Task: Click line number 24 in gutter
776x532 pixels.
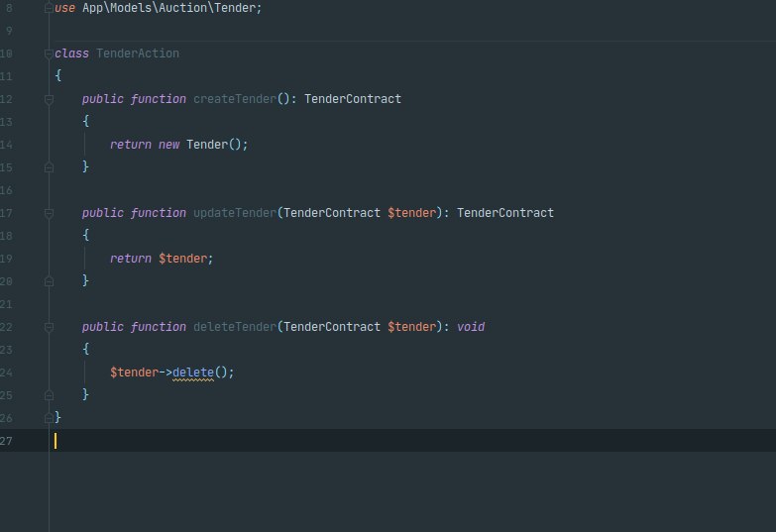Action: coord(6,372)
